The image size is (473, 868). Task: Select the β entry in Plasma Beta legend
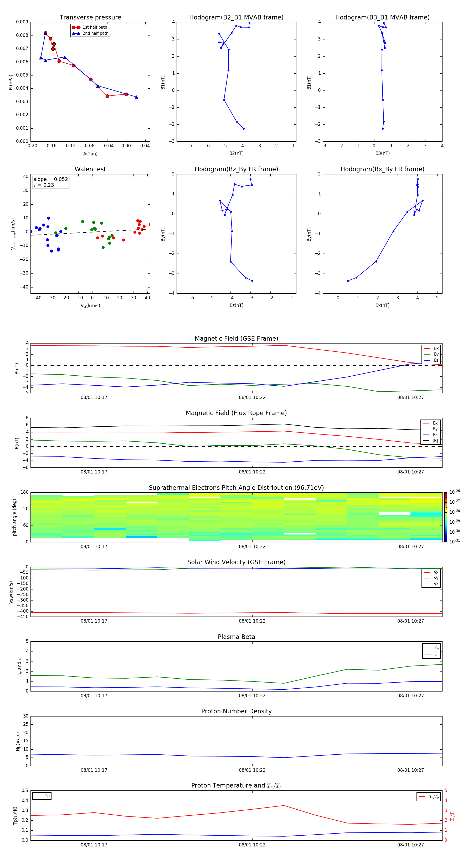(x=431, y=654)
